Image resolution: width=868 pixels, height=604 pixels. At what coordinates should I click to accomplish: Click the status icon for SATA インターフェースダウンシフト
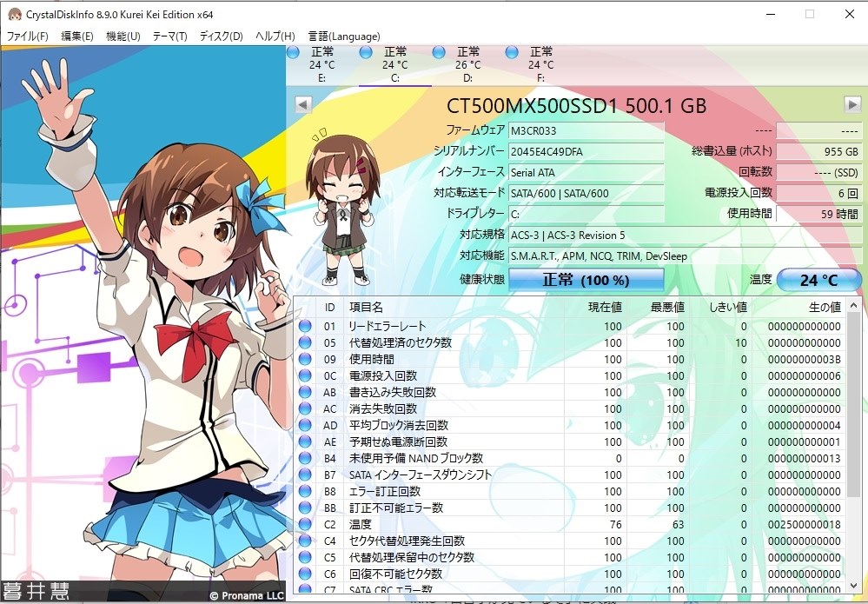305,475
